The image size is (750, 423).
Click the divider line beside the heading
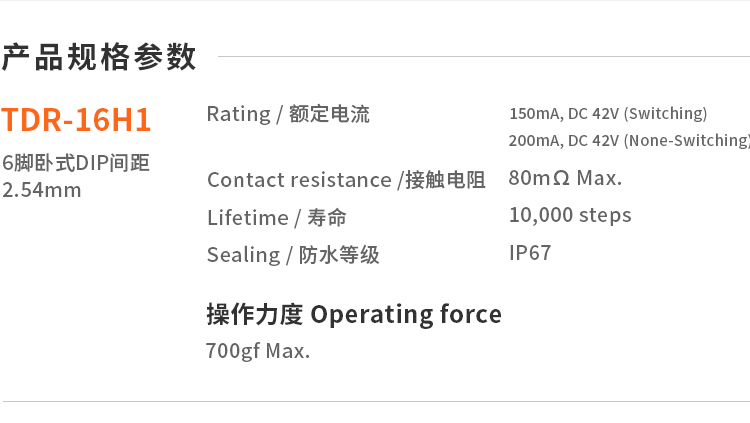coord(480,57)
